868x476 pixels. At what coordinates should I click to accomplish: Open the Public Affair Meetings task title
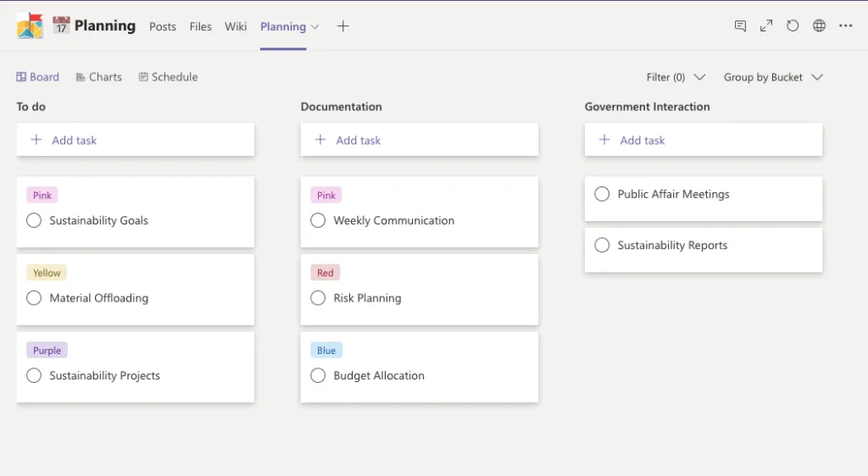pyautogui.click(x=673, y=194)
